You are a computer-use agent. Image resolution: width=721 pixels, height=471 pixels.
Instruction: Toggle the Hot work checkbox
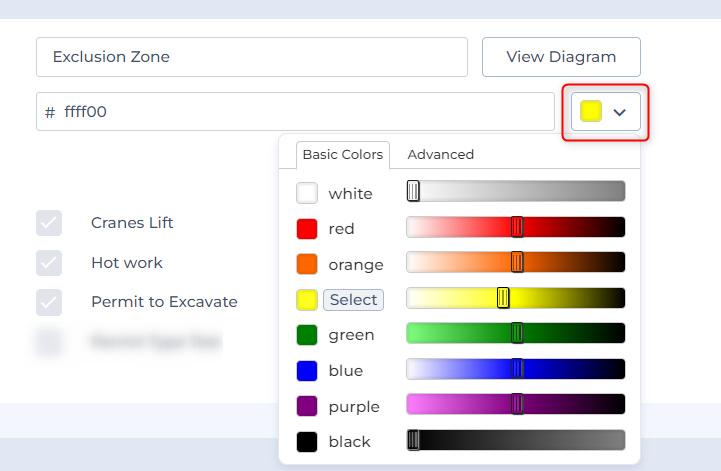coord(49,263)
